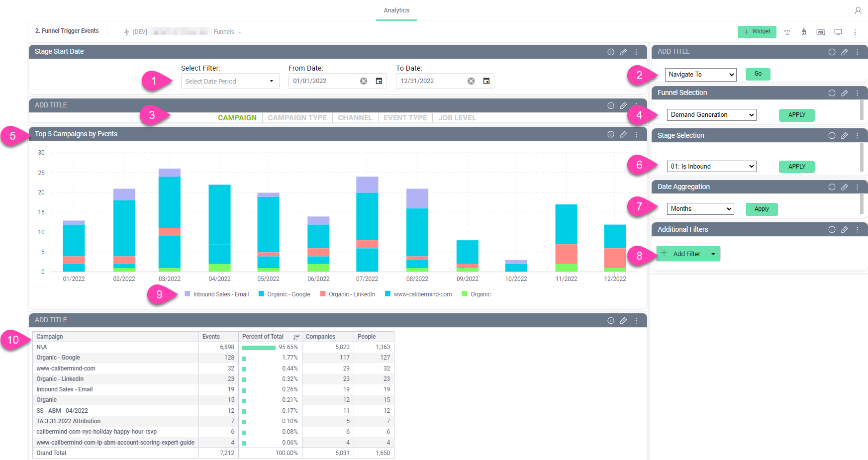Clear the To Date value
Image resolution: width=868 pixels, height=460 pixels.
coord(471,81)
